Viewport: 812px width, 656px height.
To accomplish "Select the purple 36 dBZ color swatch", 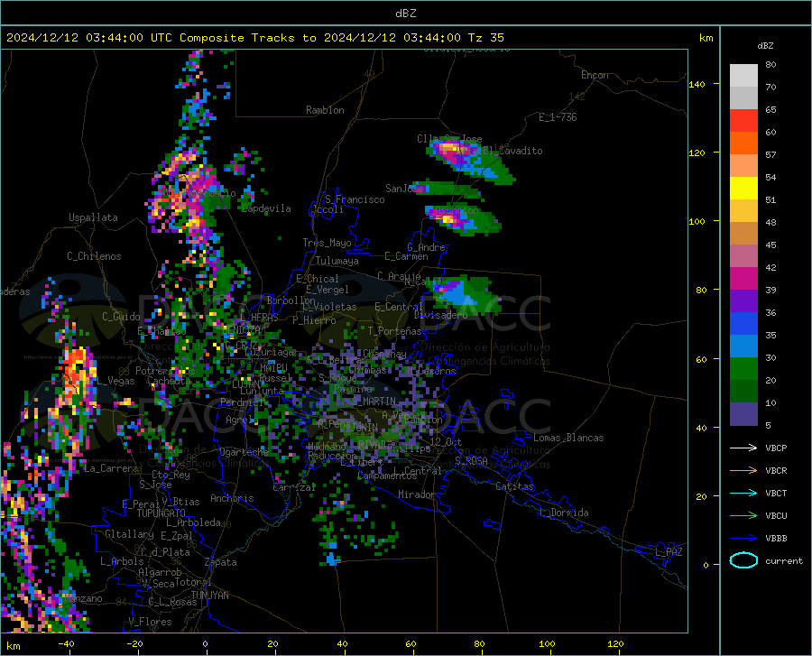I will tap(743, 301).
